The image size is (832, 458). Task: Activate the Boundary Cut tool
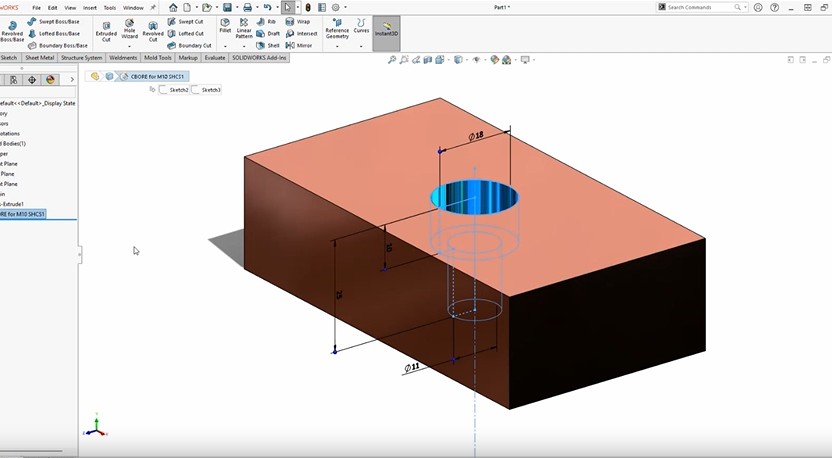click(x=190, y=46)
